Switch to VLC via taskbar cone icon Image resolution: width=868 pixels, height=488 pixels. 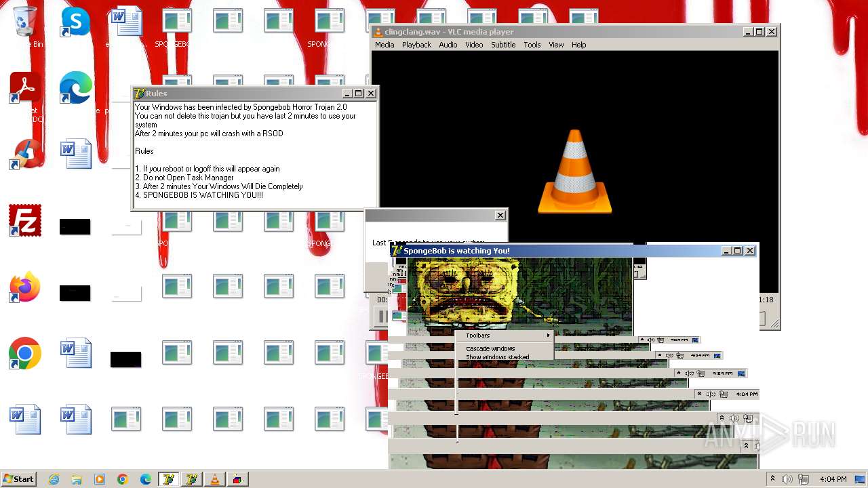click(215, 479)
